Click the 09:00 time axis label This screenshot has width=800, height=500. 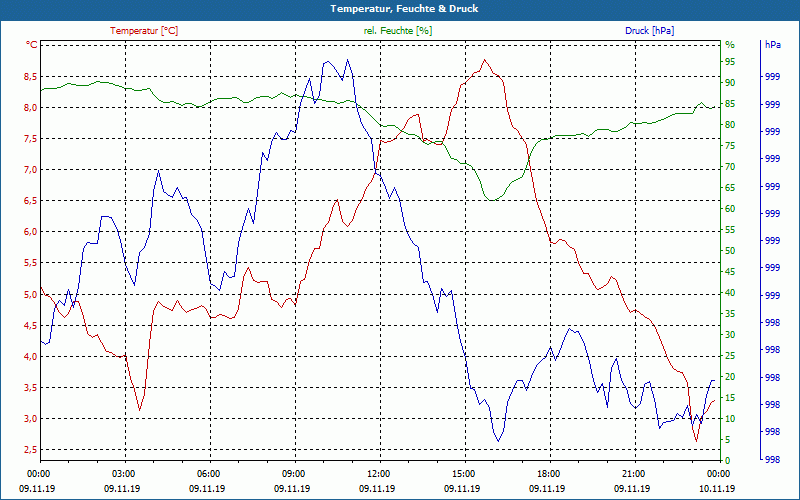[x=293, y=473]
